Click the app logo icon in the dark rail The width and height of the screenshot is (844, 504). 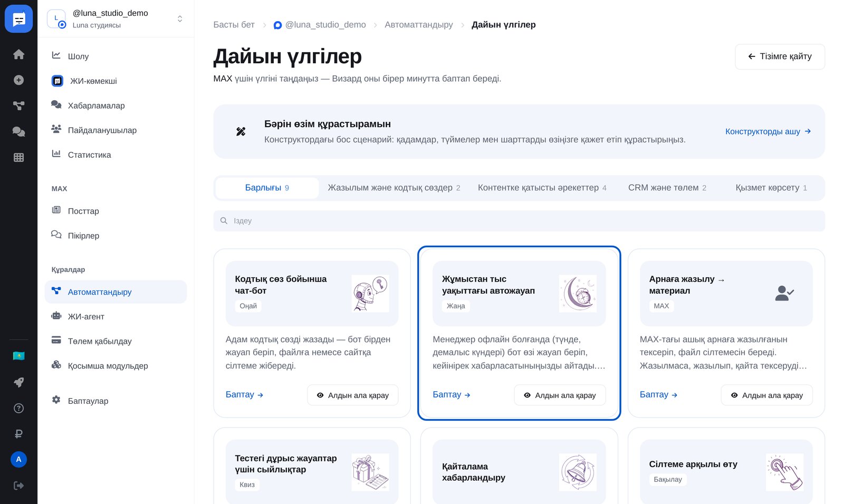18,19
